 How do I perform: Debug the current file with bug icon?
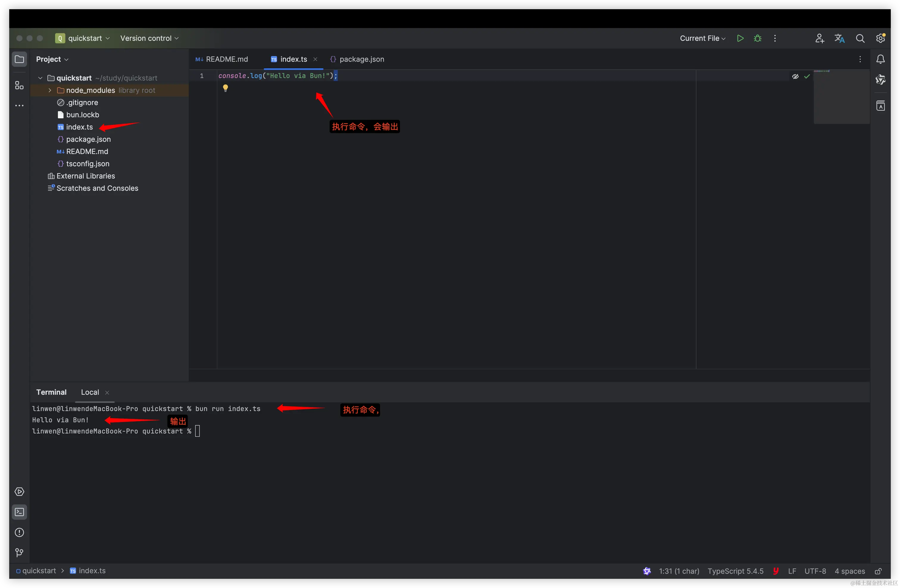tap(757, 38)
